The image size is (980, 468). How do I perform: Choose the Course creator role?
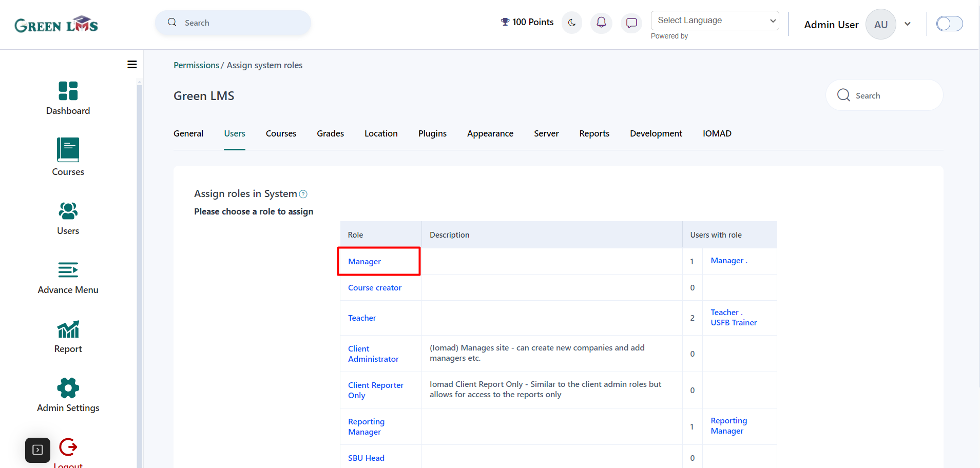click(375, 288)
